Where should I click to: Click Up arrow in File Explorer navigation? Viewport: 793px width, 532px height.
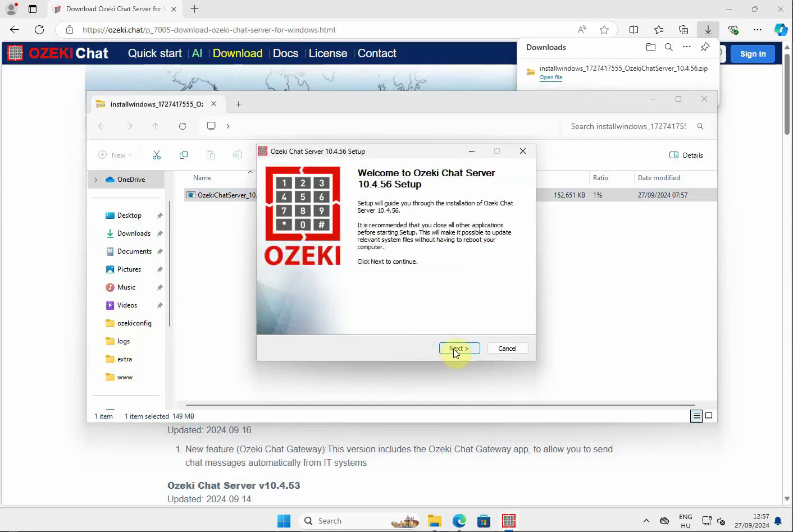[156, 126]
